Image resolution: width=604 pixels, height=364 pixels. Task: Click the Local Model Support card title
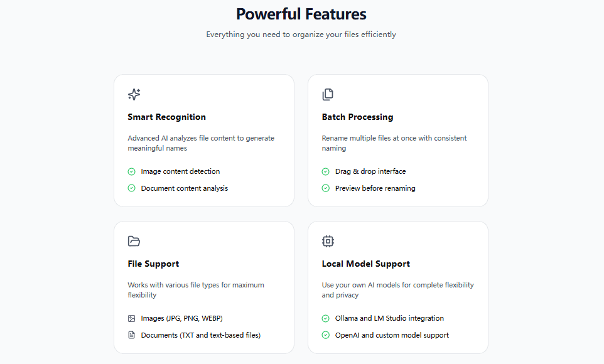pos(366,264)
